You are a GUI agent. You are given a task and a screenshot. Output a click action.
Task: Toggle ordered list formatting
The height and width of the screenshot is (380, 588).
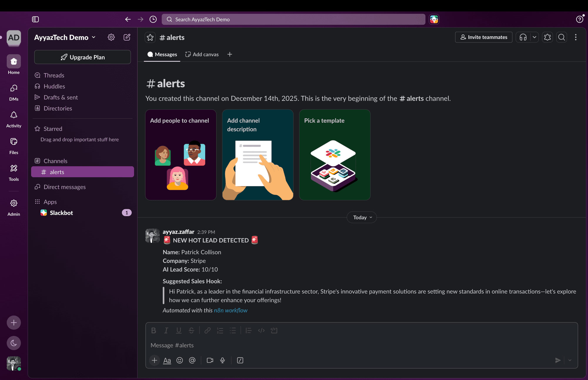click(x=220, y=331)
